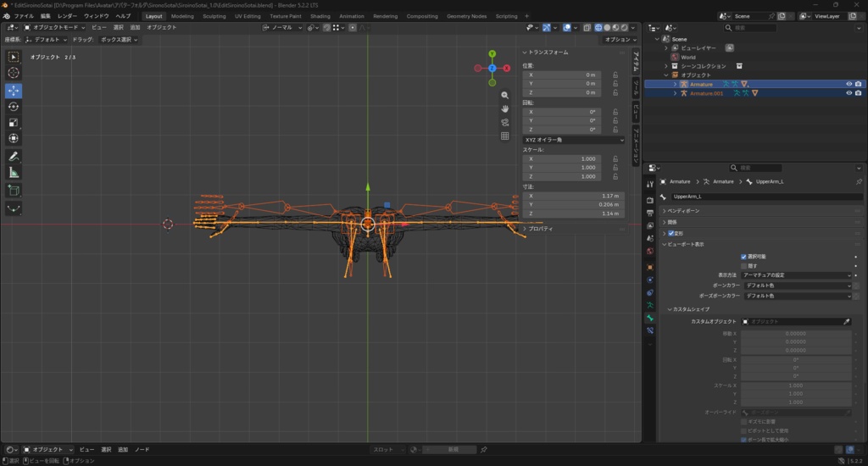This screenshot has height=466, width=868.
Task: Open the Bone properties tab icon
Action: 650,318
